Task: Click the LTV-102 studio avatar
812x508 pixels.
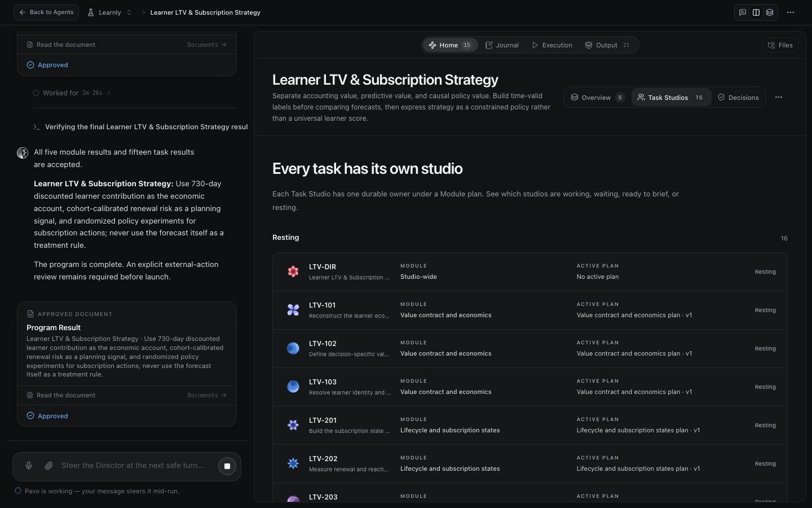Action: coord(293,348)
